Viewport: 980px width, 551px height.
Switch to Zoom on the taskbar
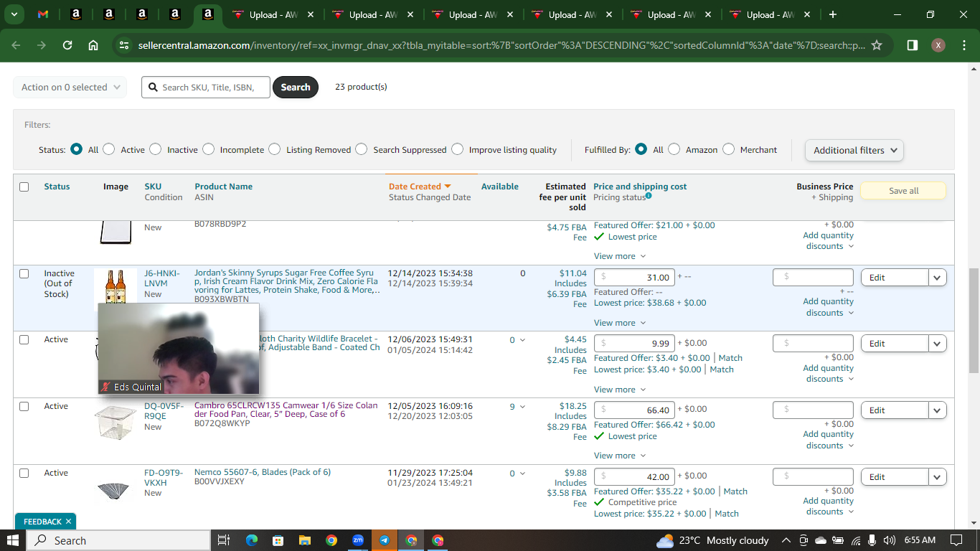tap(358, 540)
